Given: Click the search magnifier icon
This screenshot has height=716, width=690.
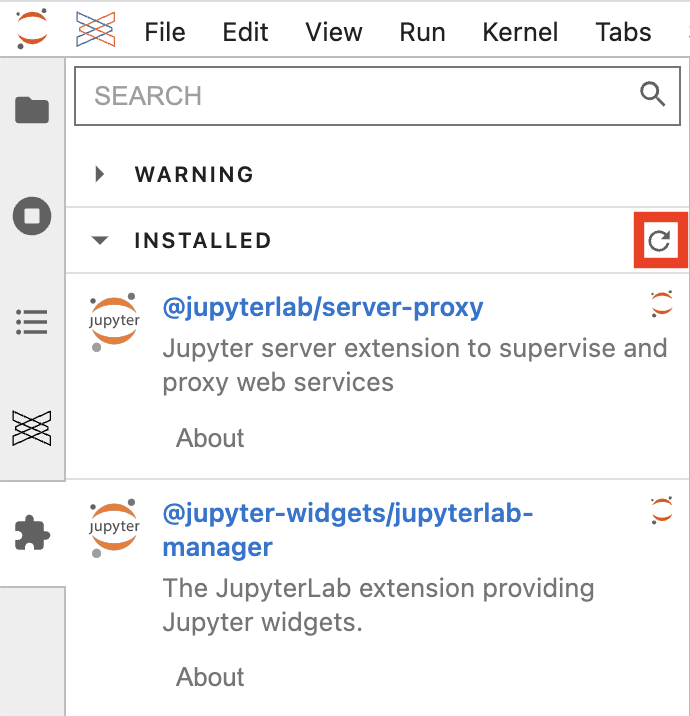Looking at the screenshot, I should (652, 94).
